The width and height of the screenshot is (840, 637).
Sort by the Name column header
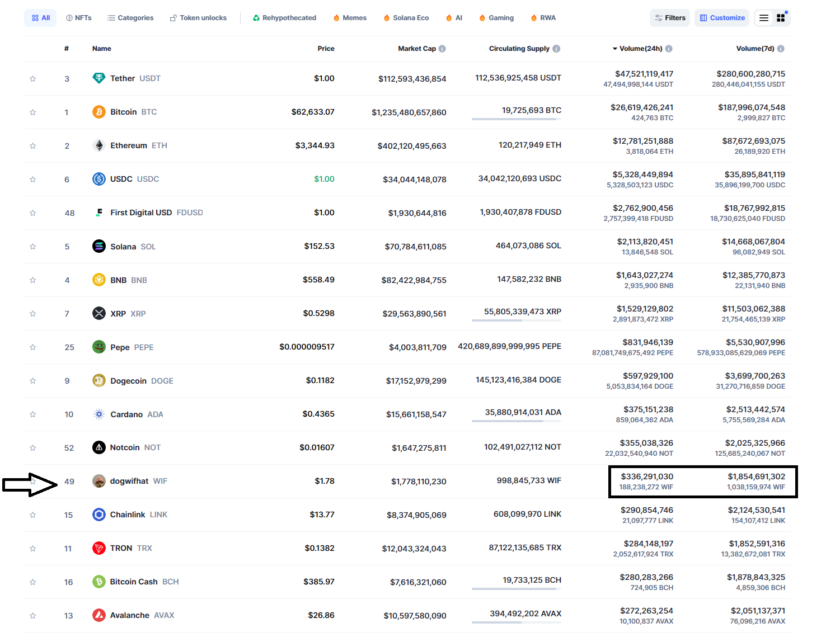[102, 49]
